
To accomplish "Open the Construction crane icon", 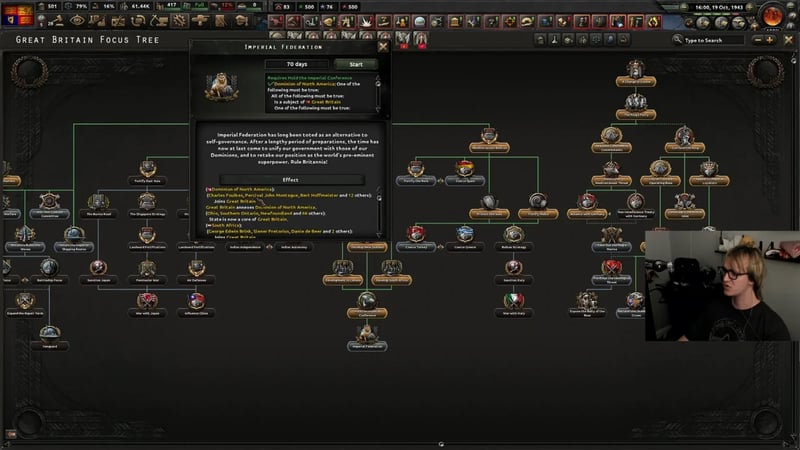I will (x=159, y=21).
